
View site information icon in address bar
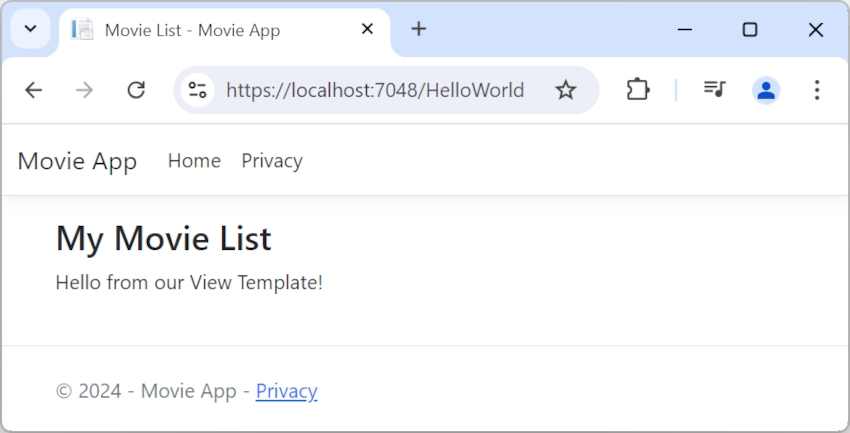(197, 90)
